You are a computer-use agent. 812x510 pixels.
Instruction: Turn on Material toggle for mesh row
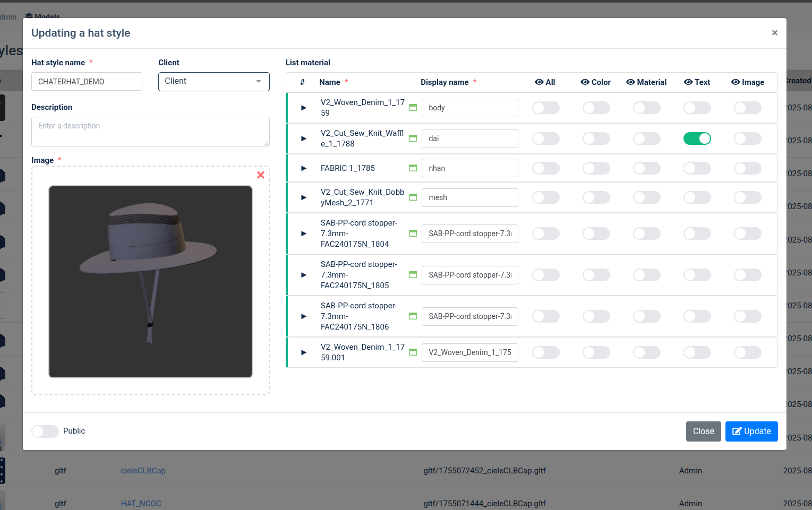[646, 197]
